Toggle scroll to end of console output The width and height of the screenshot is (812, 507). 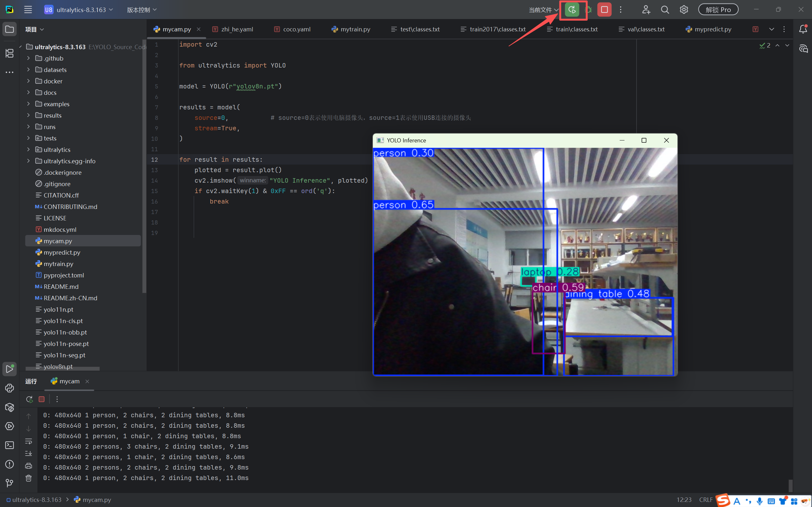[29, 453]
